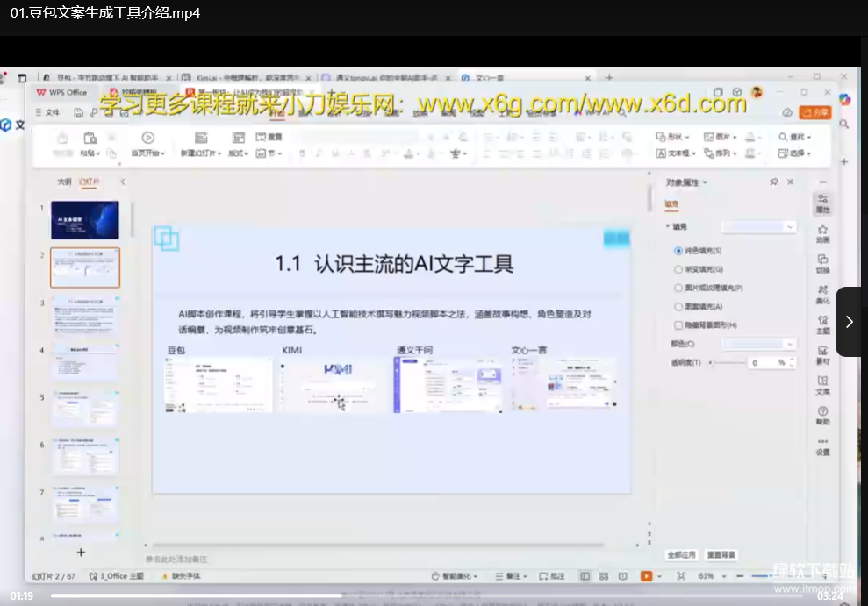Viewport: 868px width, 606px height.
Task: Click Apply to All (全部应用) button
Action: (681, 554)
